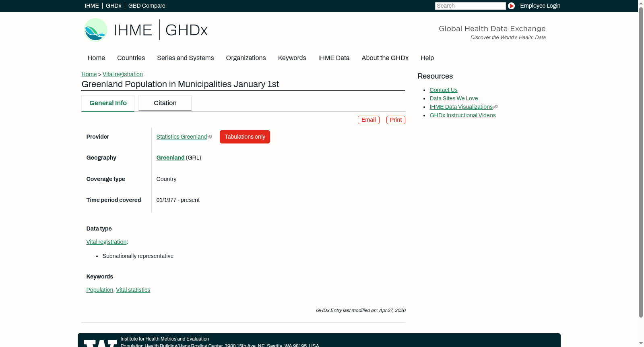The width and height of the screenshot is (644, 347).
Task: Click the UW logo in the footer
Action: pos(100,343)
